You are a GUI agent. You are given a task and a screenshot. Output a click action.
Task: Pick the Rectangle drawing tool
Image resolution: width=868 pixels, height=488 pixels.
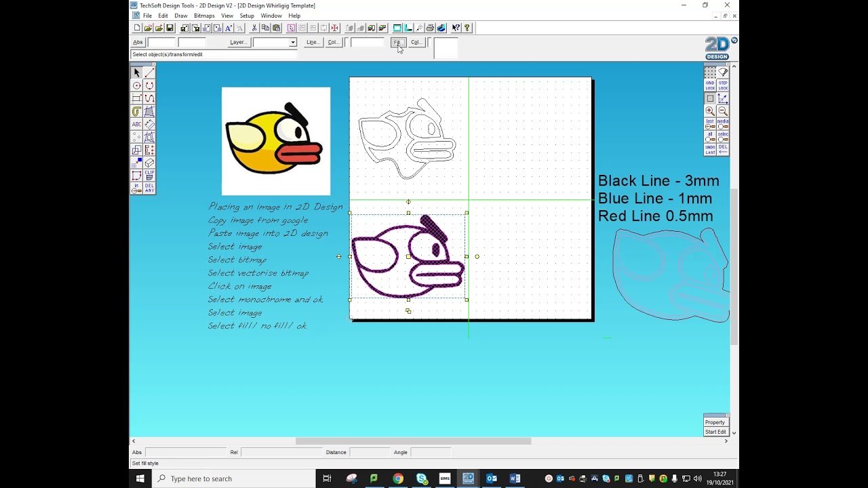(x=136, y=98)
